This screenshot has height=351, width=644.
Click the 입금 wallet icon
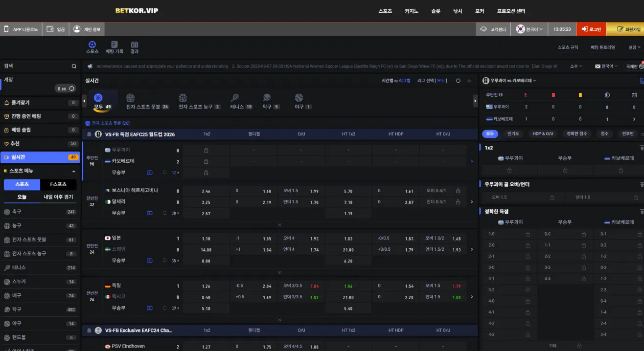pyautogui.click(x=50, y=29)
